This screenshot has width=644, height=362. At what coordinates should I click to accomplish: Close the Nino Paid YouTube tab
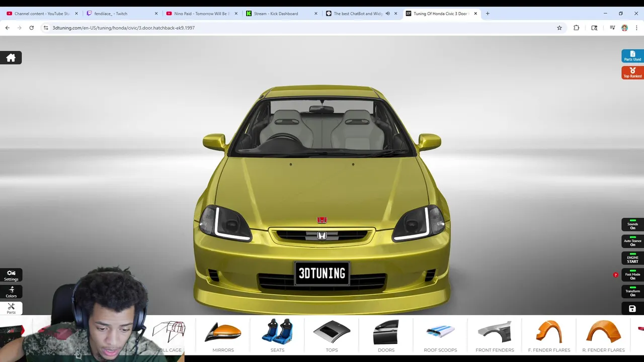[236, 14]
